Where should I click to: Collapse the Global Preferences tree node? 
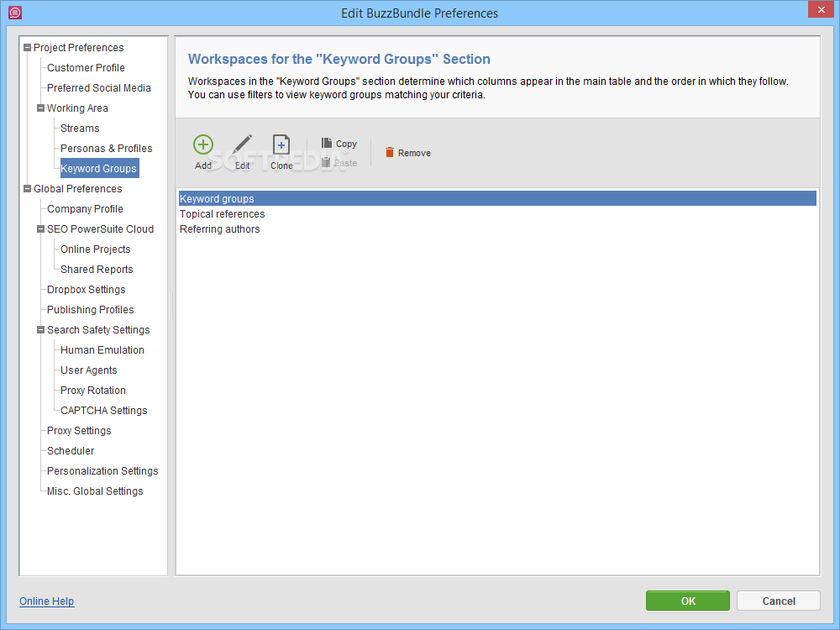click(x=28, y=188)
